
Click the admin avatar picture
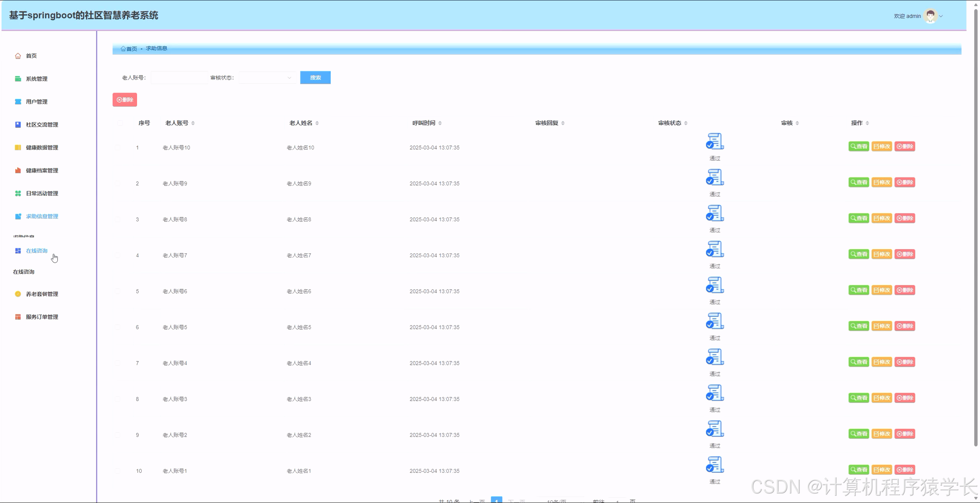point(930,16)
